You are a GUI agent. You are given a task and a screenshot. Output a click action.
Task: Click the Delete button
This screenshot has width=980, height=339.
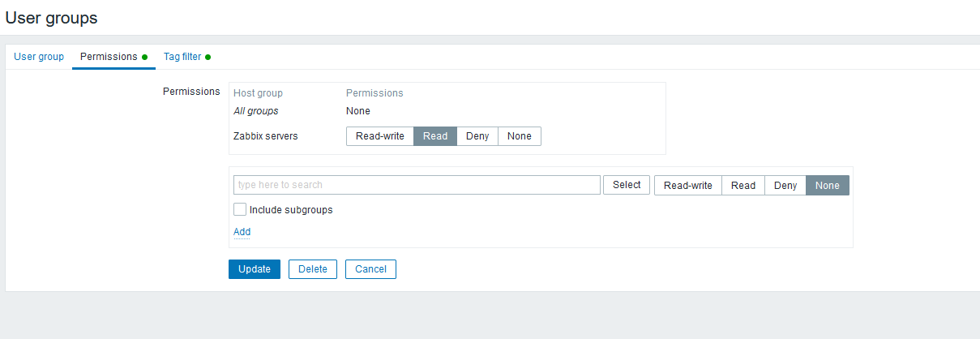[x=312, y=269]
